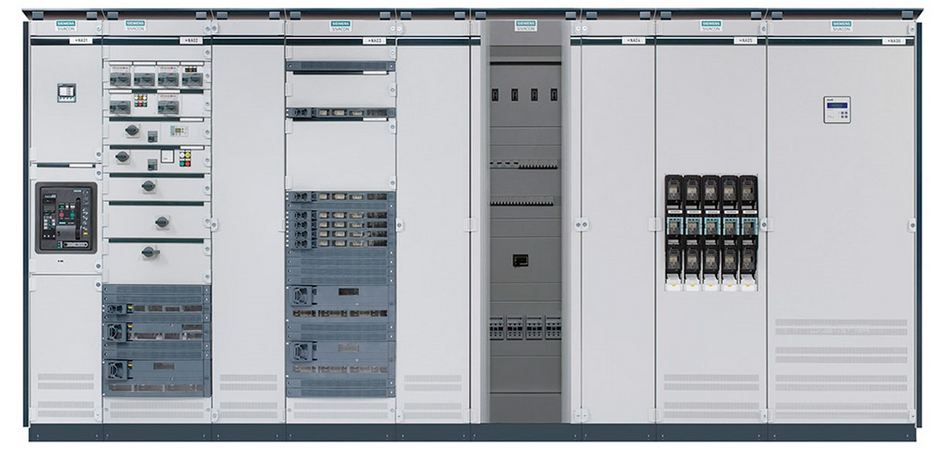Click the power meter display on leftmost cabinet

(66, 92)
